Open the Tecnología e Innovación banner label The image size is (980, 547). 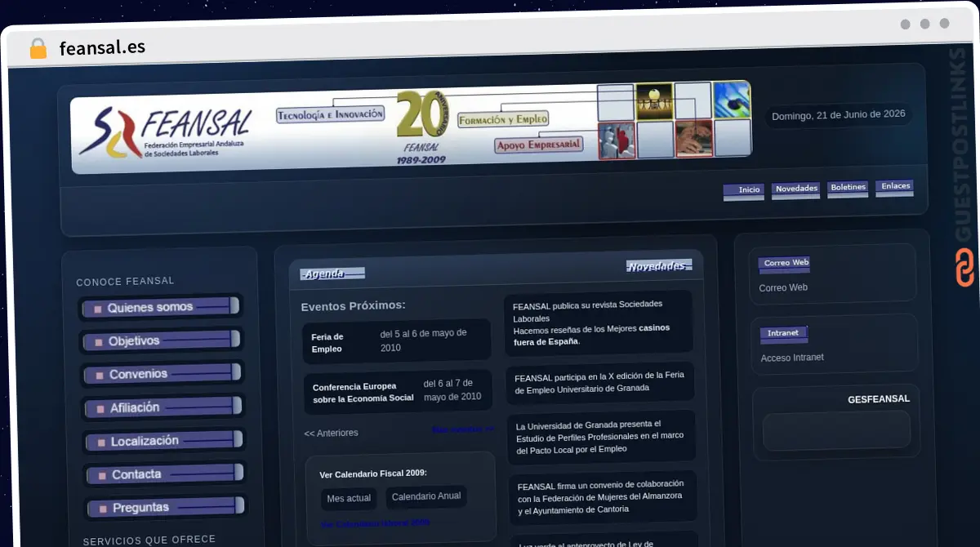pyautogui.click(x=330, y=114)
